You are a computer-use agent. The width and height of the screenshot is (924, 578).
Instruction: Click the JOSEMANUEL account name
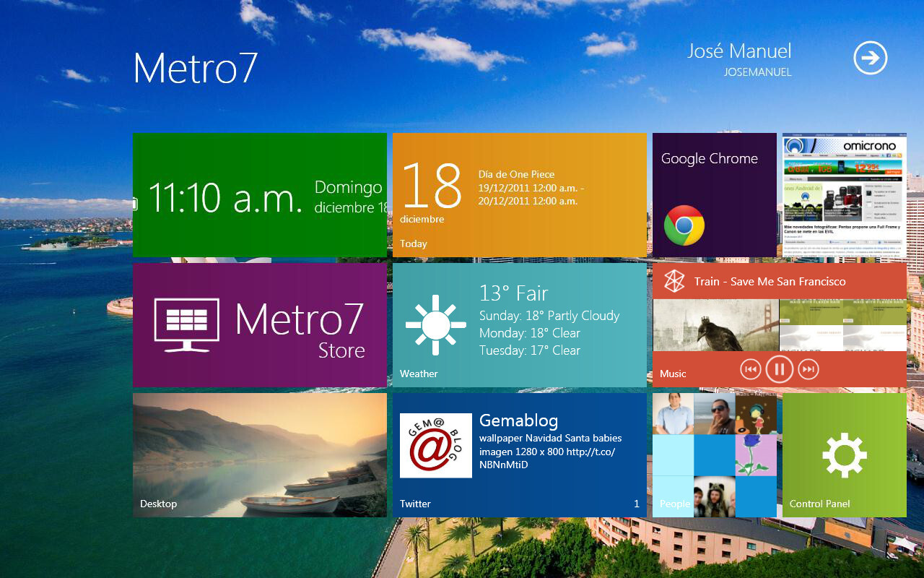(758, 72)
